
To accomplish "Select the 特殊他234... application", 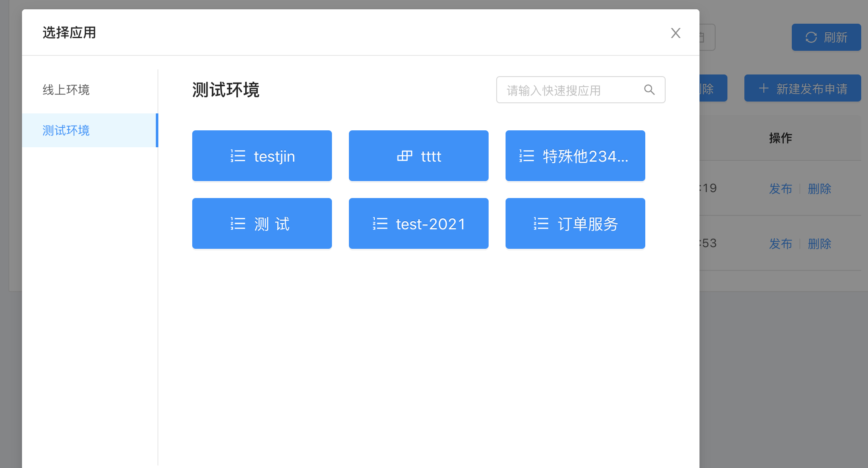I will [x=575, y=156].
